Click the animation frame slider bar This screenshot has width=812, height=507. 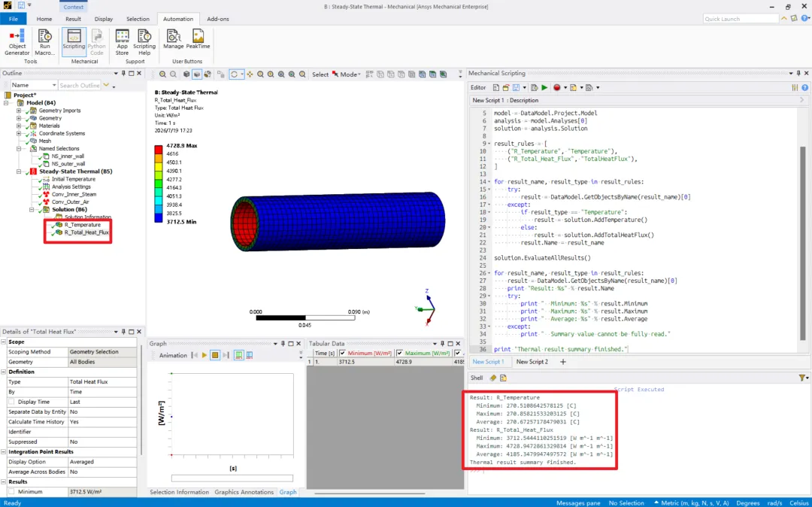pos(232,478)
